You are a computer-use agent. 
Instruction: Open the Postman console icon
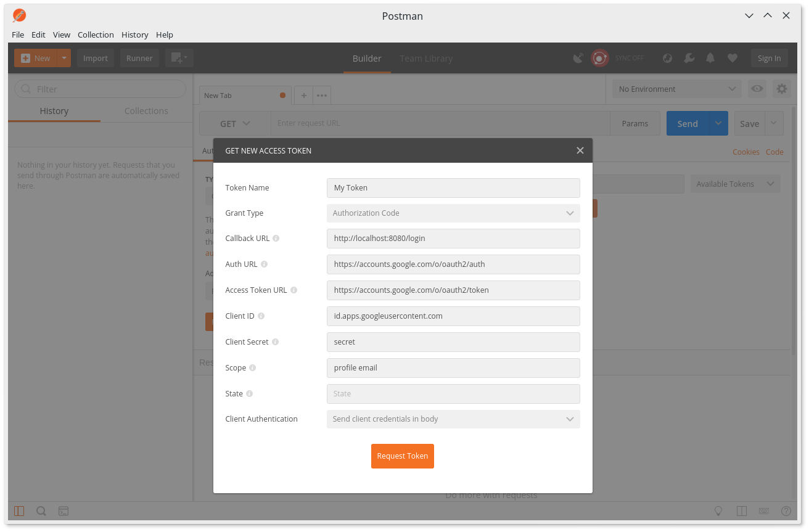click(x=64, y=511)
